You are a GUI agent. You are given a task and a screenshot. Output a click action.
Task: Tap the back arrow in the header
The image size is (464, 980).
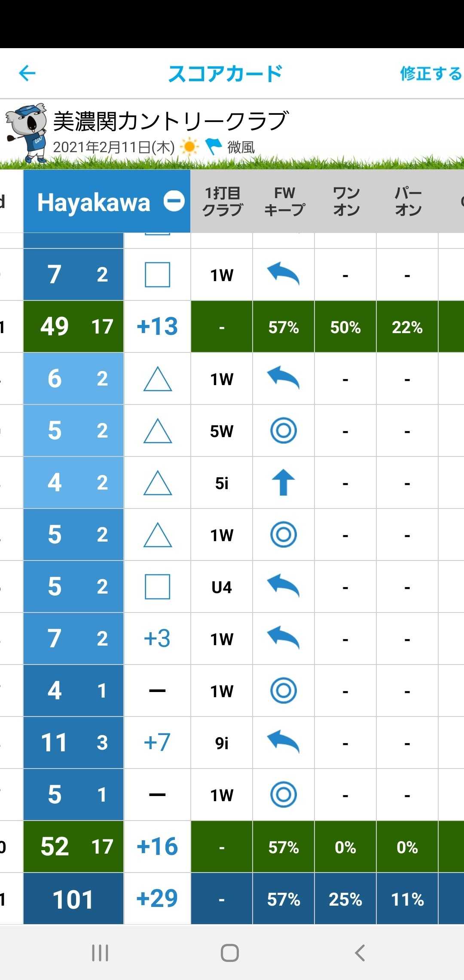[x=27, y=73]
